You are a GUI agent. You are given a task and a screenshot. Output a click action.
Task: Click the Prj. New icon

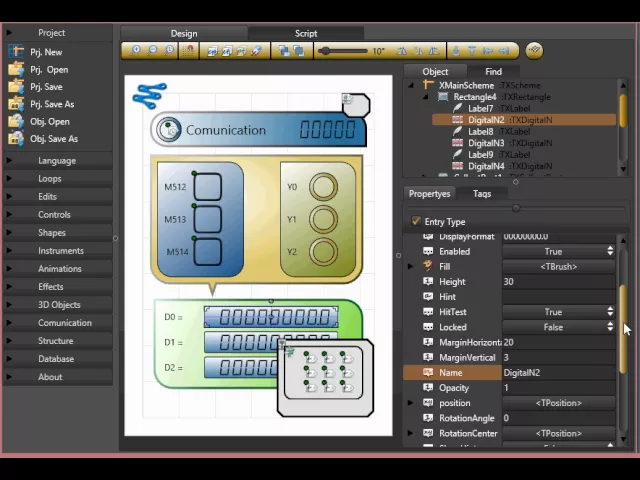point(16,52)
